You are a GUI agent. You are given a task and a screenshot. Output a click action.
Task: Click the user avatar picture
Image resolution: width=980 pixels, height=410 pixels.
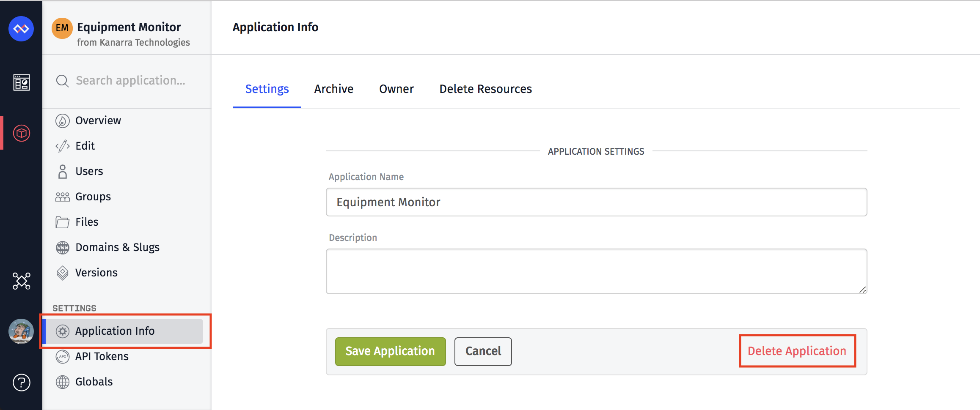coord(21,331)
